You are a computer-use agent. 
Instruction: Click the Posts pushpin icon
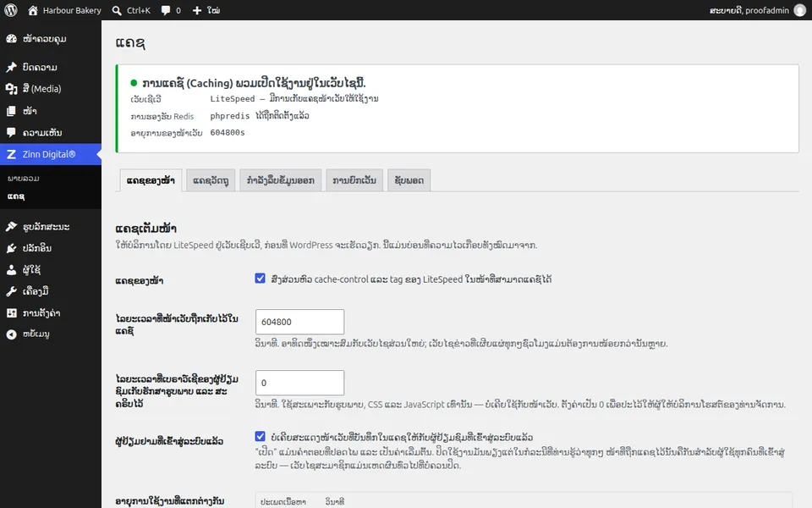tap(11, 67)
